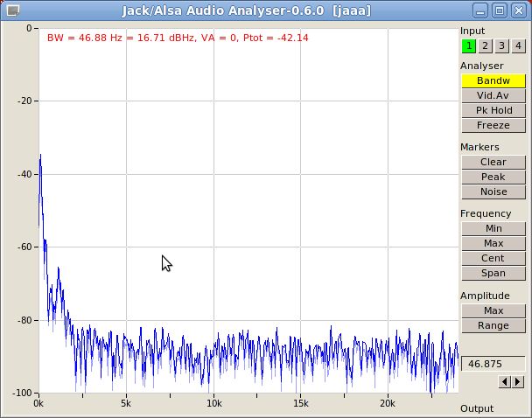Image resolution: width=532 pixels, height=418 pixels.
Task: Switch to input channel 3
Action: point(501,45)
